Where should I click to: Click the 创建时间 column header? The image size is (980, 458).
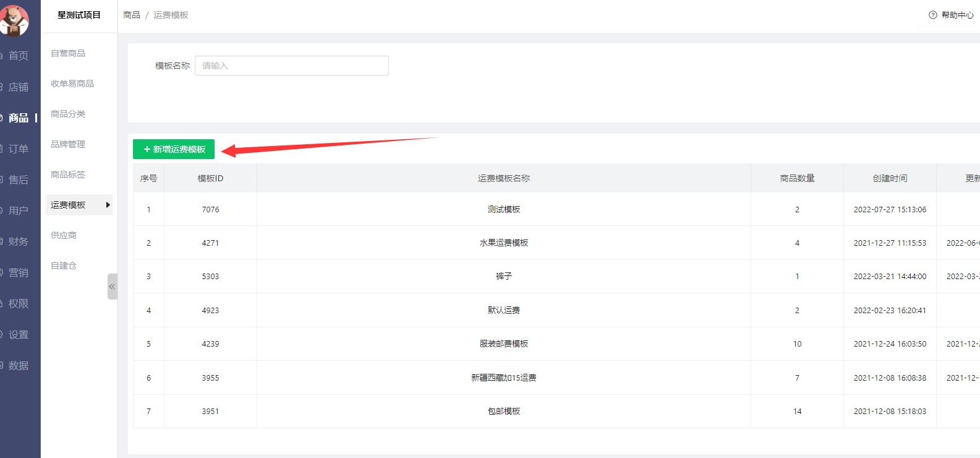click(x=889, y=178)
